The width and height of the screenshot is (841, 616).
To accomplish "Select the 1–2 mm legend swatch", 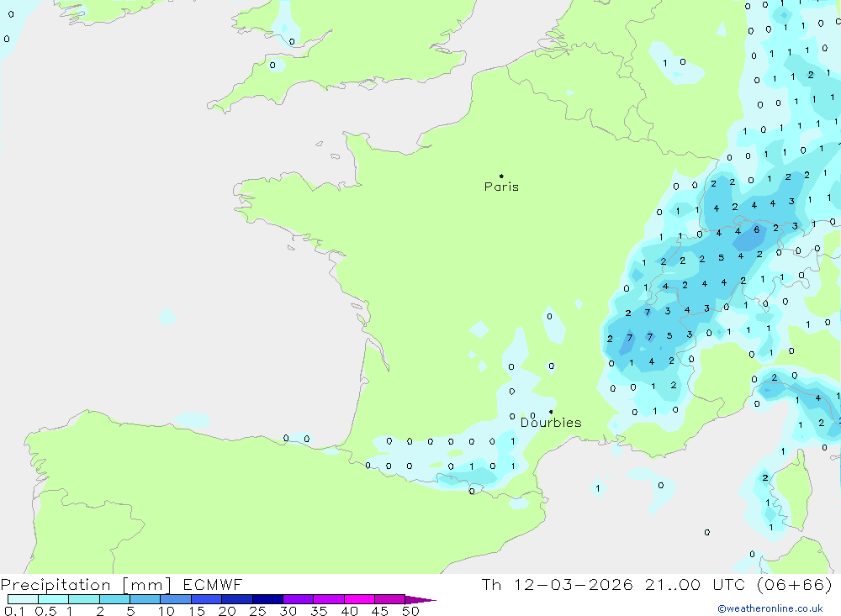I will [83, 599].
